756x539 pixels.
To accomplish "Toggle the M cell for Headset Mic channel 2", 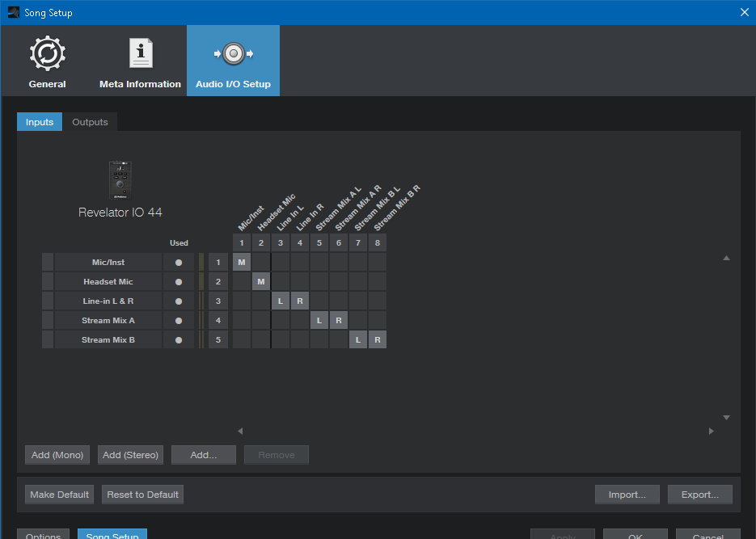I will pyautogui.click(x=261, y=281).
